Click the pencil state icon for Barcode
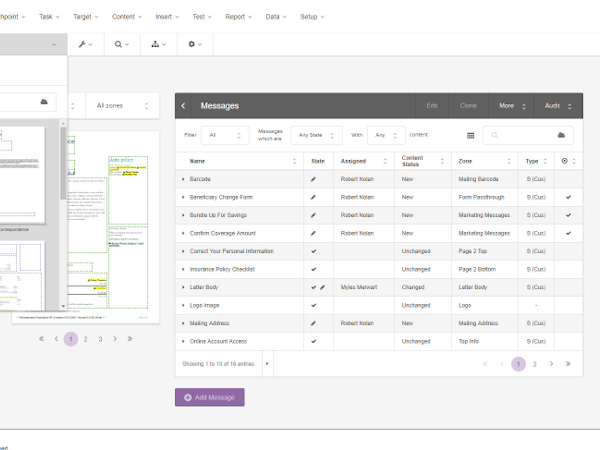This screenshot has width=600, height=450. coord(313,179)
